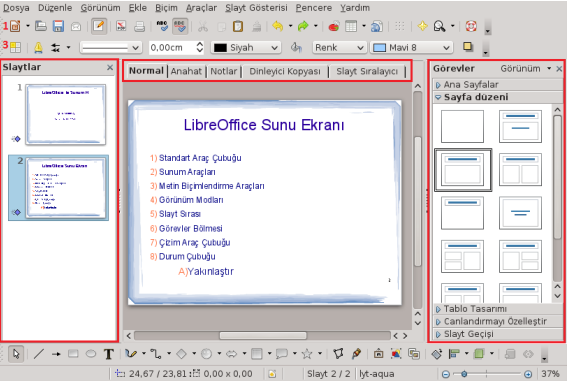Choose the blank slide layout

pos(462,126)
